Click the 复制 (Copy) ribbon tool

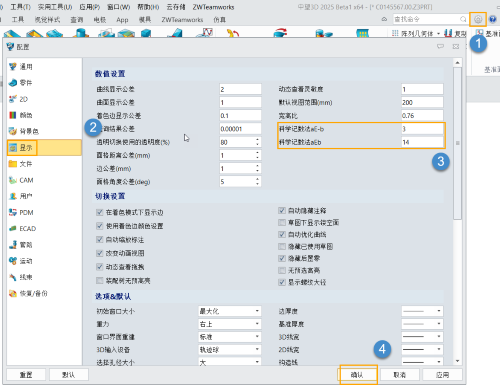pos(455,33)
